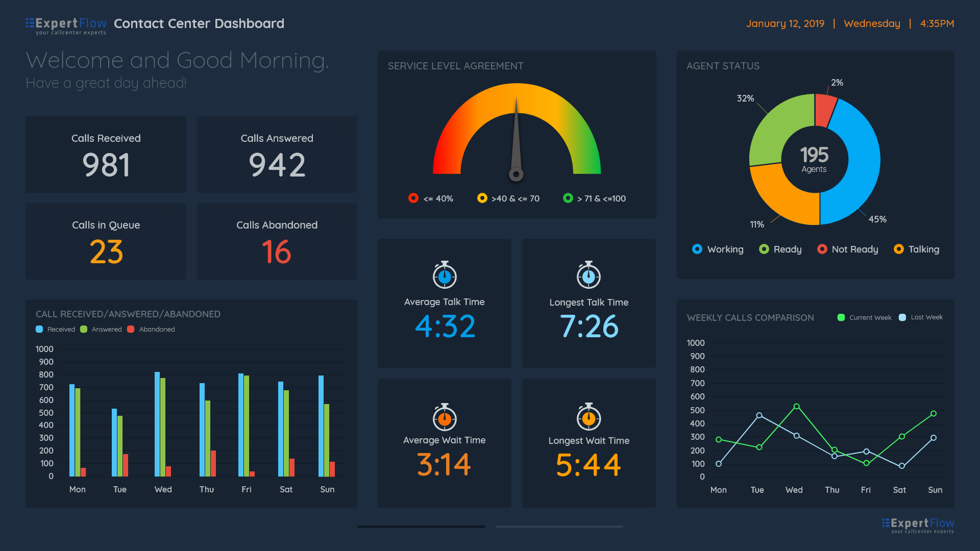This screenshot has width=980, height=551.
Task: Click the ExpertFlow logo in the footer
Action: [x=918, y=525]
